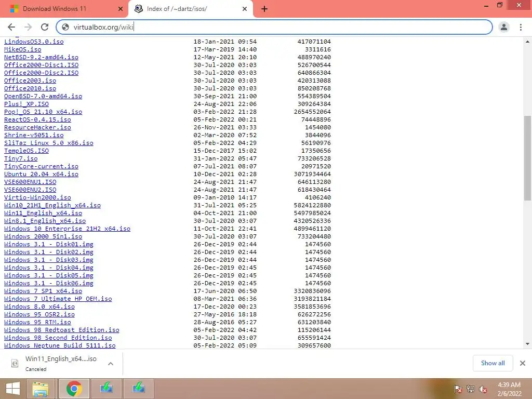
Task: Click the page scroll-up arrow
Action: coord(527,42)
